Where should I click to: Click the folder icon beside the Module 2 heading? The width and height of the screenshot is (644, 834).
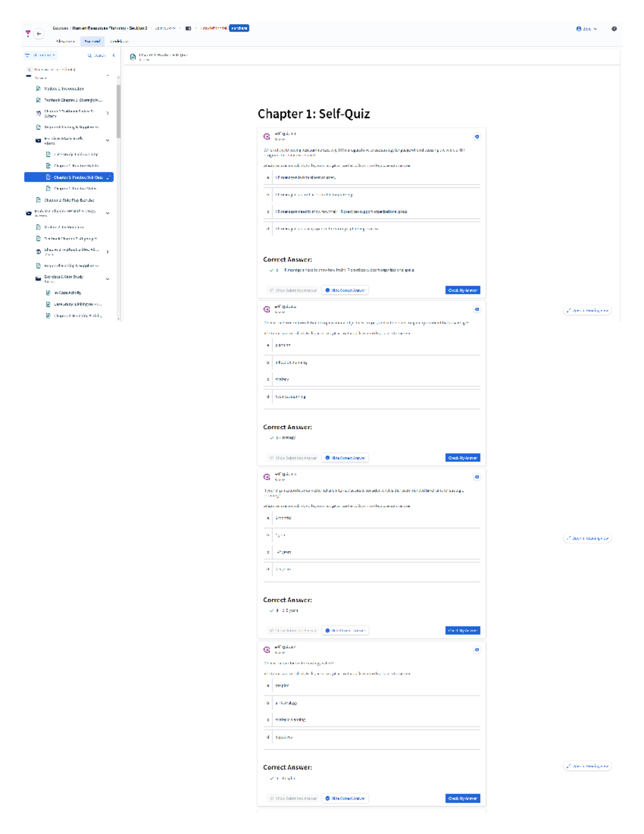29,213
